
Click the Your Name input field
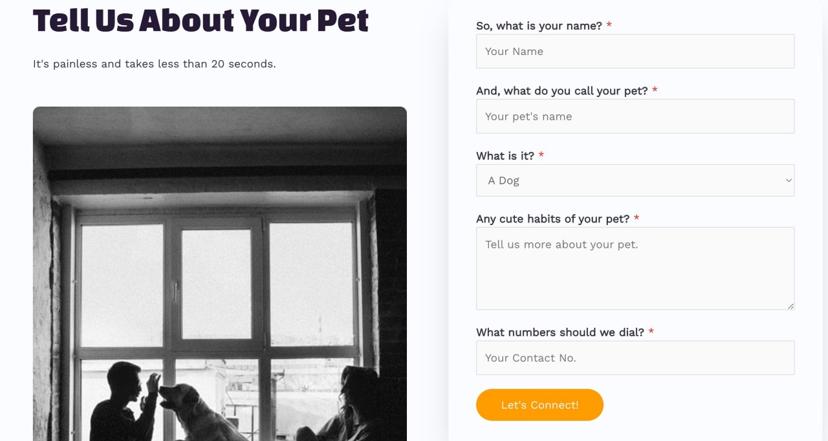point(635,52)
